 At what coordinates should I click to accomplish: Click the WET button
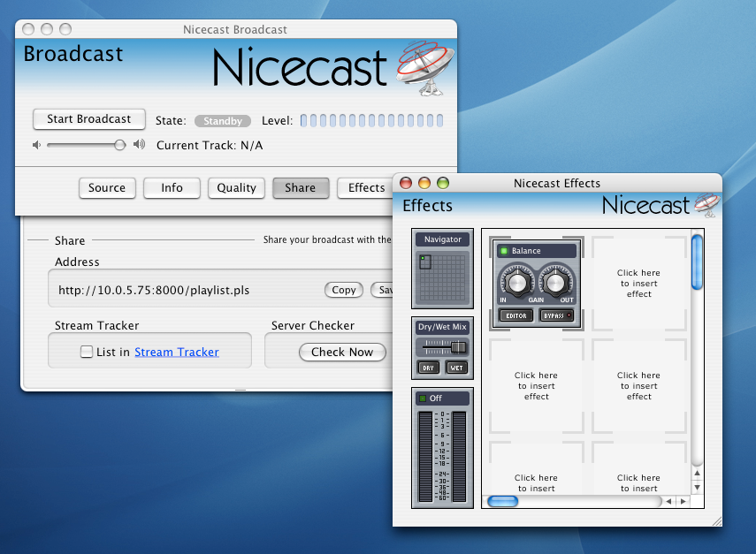[456, 368]
